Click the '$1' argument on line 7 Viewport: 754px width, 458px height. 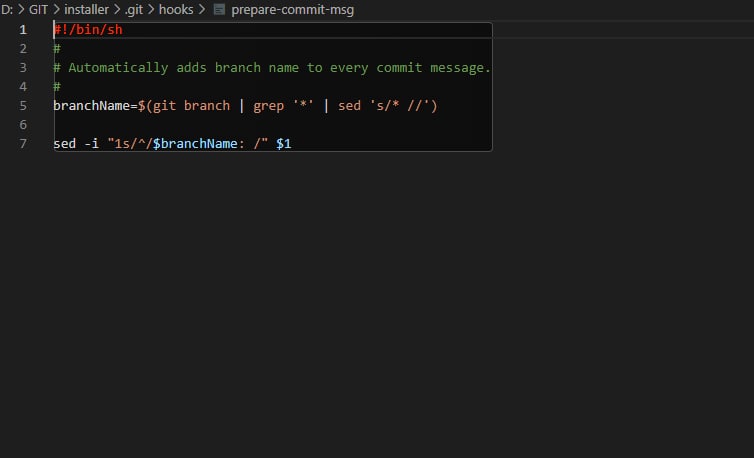tap(284, 144)
